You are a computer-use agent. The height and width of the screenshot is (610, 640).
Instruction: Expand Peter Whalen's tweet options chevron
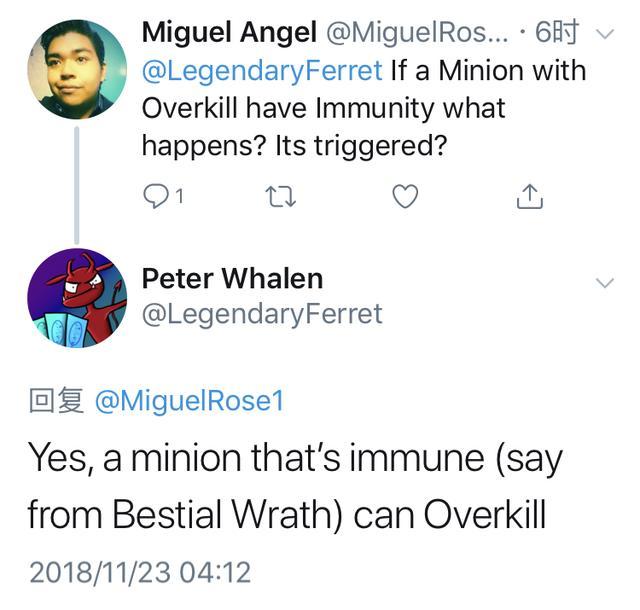tap(604, 283)
